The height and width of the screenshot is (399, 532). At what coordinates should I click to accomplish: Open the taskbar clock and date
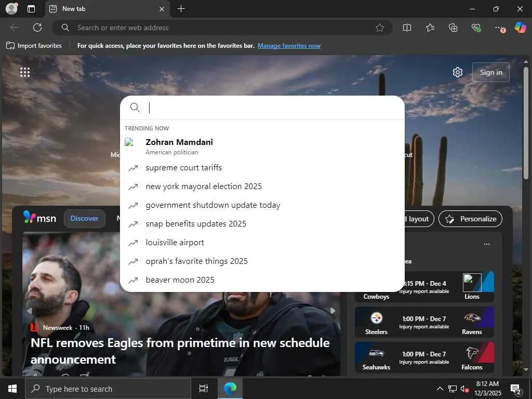point(487,389)
